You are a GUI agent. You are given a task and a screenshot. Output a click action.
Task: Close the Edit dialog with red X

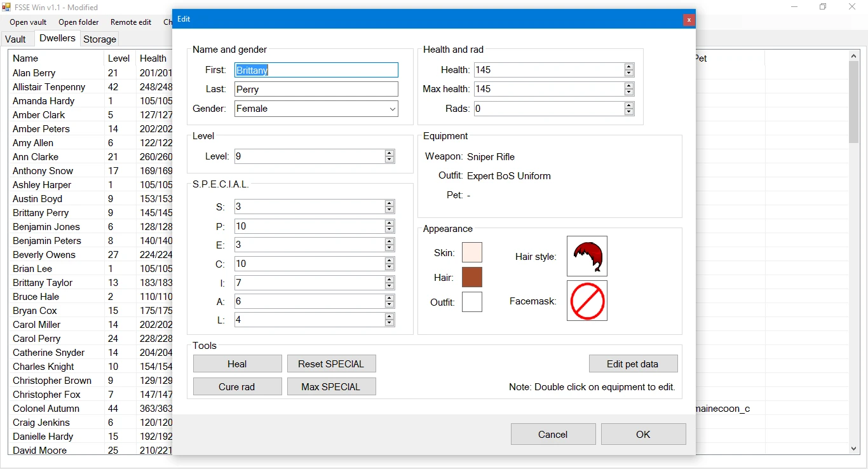688,20
